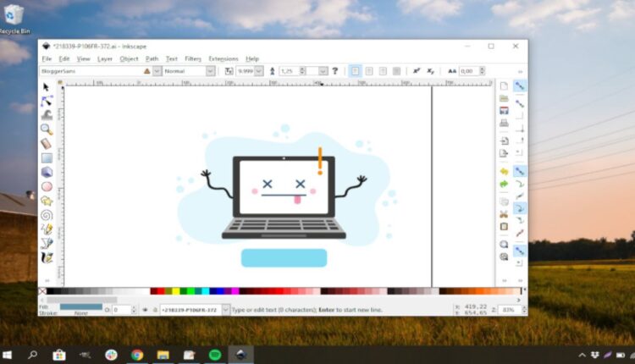Open the layer selector dropdown in status bar
The image size is (635, 364).
tap(225, 310)
